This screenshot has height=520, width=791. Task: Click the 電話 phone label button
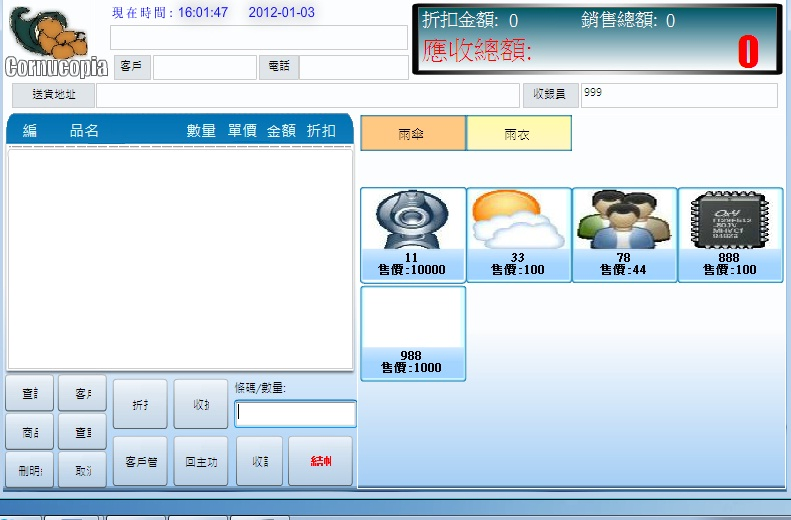point(279,67)
